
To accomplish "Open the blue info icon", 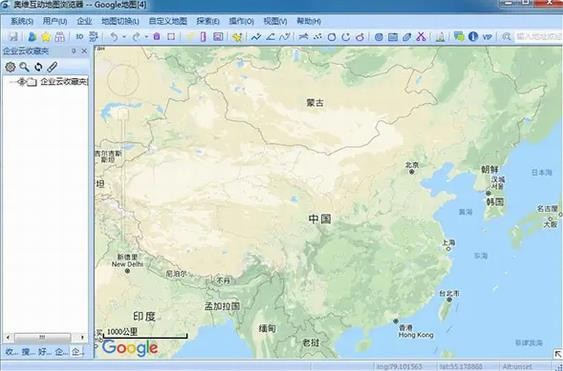I will pos(473,36).
